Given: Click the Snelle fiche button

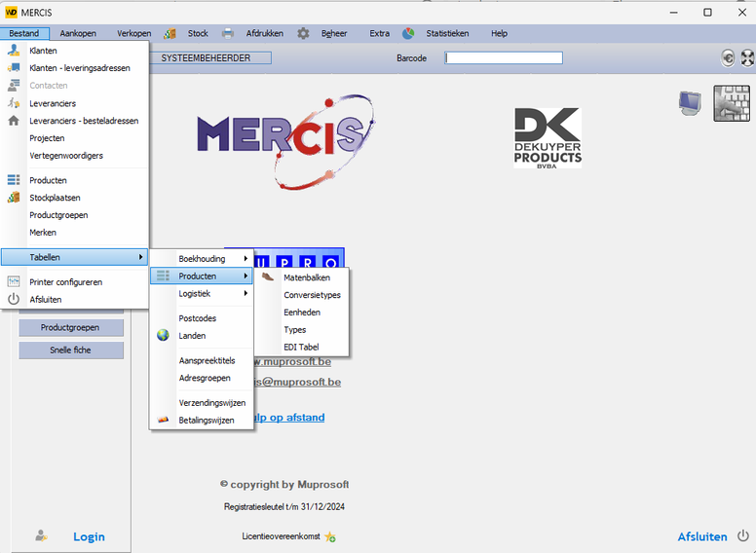Looking at the screenshot, I should click(x=71, y=350).
